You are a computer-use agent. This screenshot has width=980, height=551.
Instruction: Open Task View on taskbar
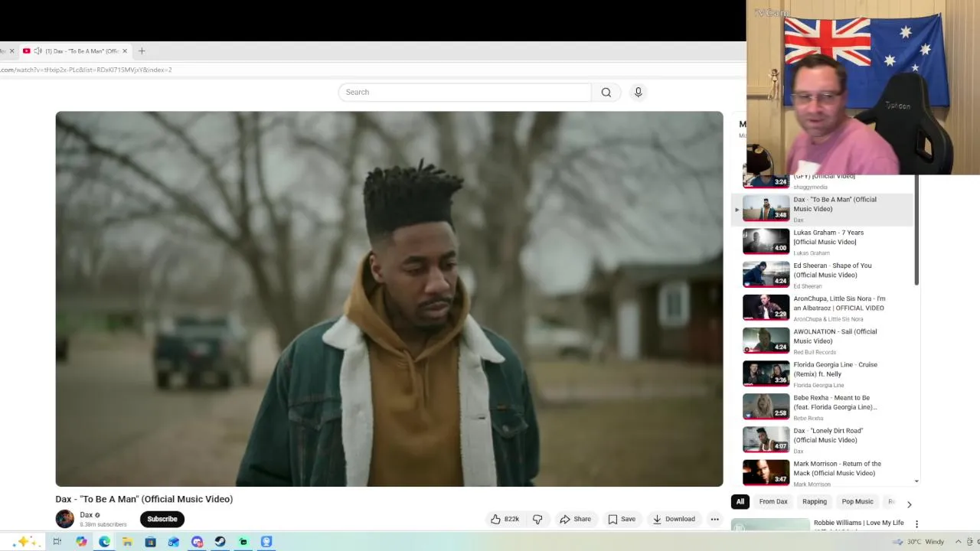[x=57, y=542]
